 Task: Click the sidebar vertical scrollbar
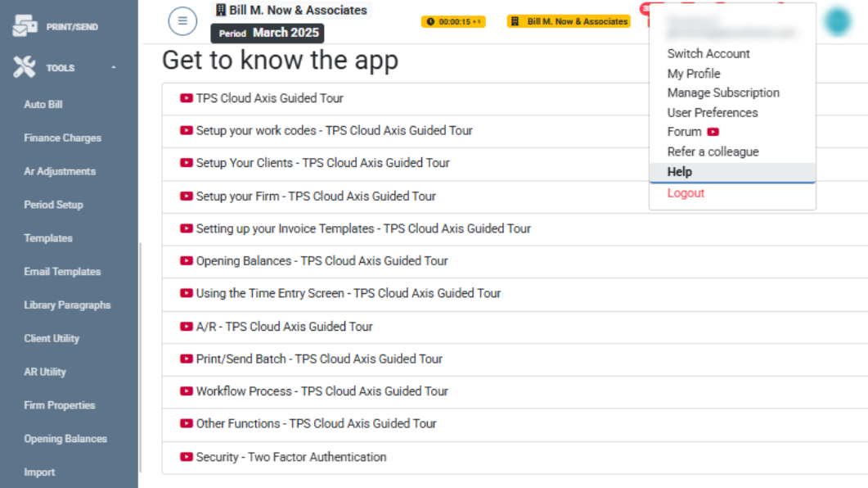pos(140,357)
